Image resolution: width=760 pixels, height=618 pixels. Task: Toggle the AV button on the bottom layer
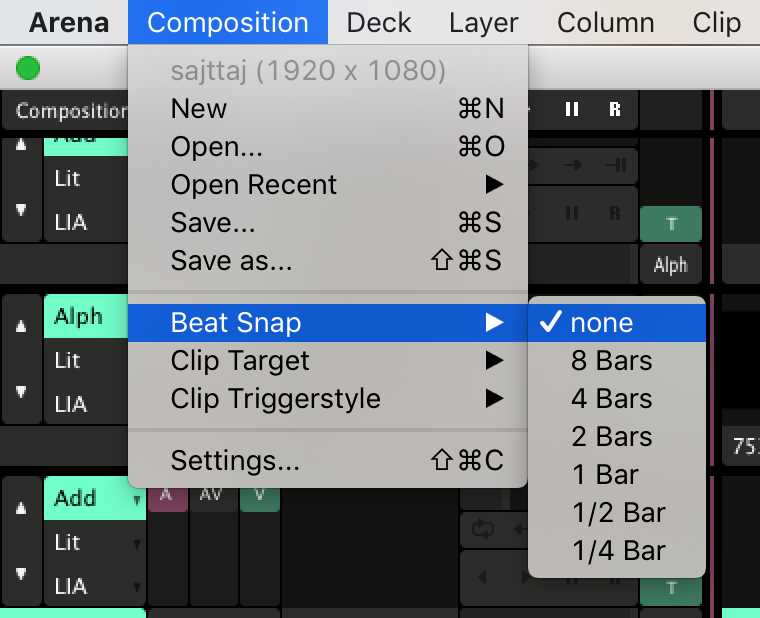click(x=213, y=493)
